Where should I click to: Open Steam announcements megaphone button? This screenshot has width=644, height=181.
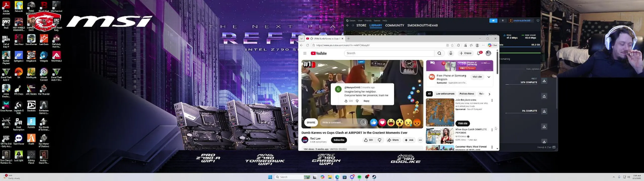[x=493, y=21]
